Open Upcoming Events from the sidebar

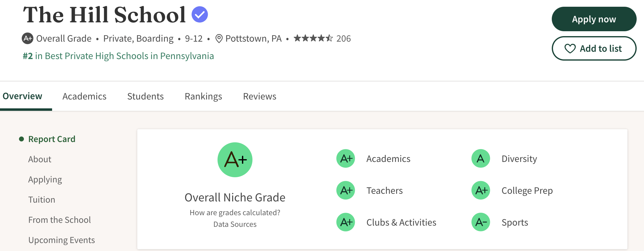click(x=61, y=240)
